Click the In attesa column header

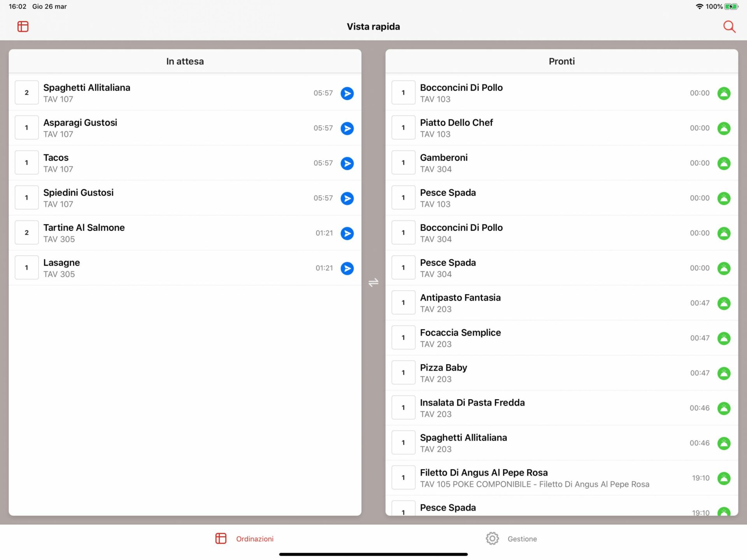[x=185, y=61]
